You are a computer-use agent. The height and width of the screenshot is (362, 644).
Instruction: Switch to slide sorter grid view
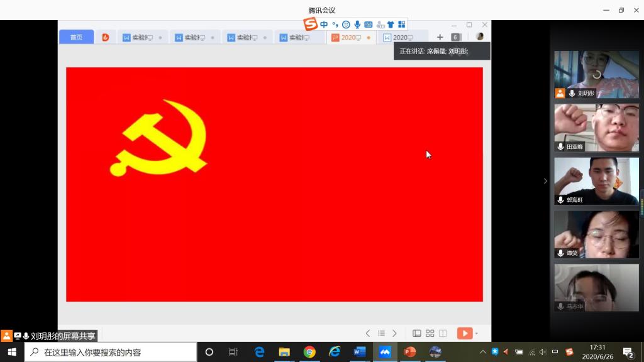tap(430, 333)
